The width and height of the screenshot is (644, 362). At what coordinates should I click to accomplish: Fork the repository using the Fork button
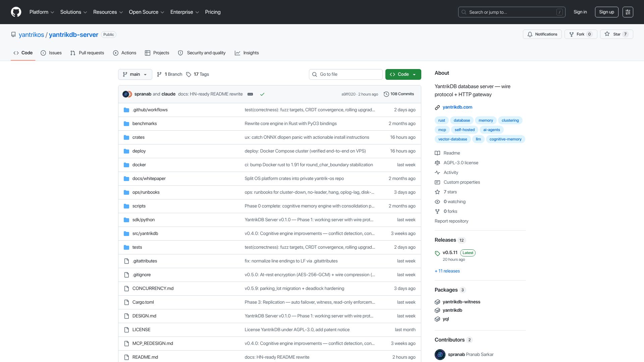pyautogui.click(x=581, y=34)
